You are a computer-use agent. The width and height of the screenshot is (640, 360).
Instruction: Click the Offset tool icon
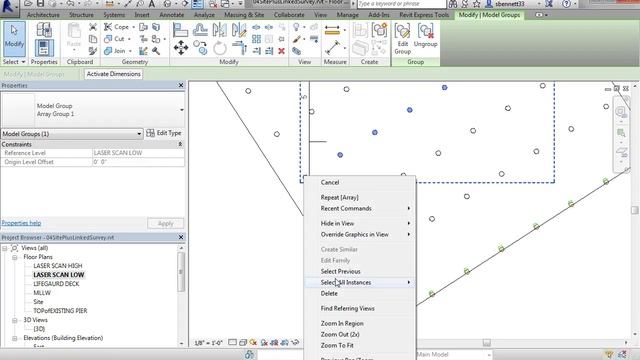pyautogui.click(x=200, y=30)
